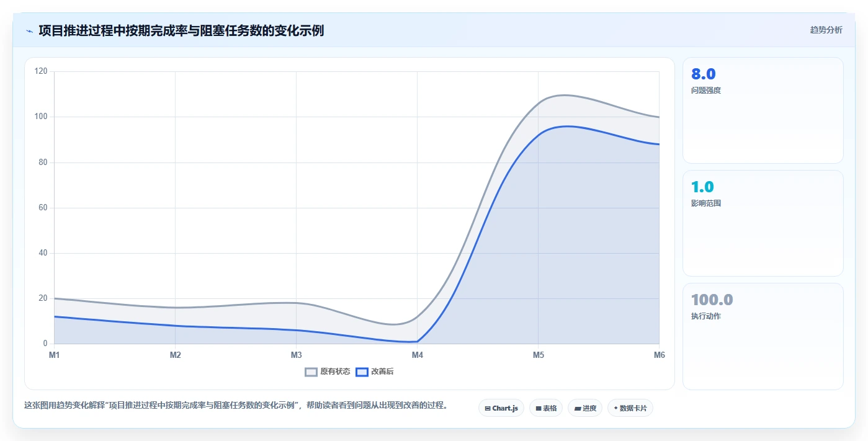This screenshot has height=441, width=868.
Task: Click the gray 原有状态 legend color box
Action: pyautogui.click(x=311, y=372)
